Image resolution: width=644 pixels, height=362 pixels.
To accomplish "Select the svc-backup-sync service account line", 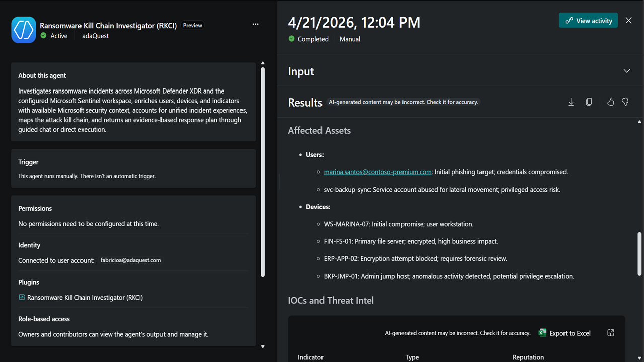I will pos(442,190).
